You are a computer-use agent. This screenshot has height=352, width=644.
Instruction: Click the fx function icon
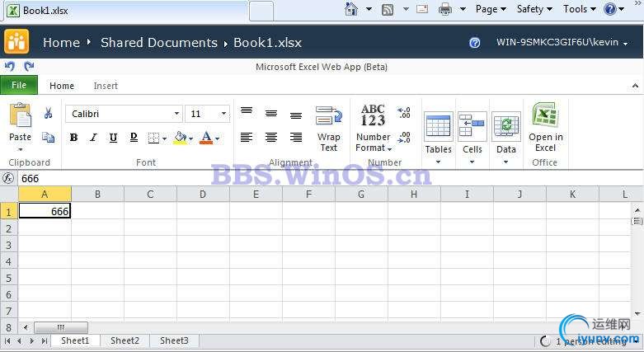point(8,178)
